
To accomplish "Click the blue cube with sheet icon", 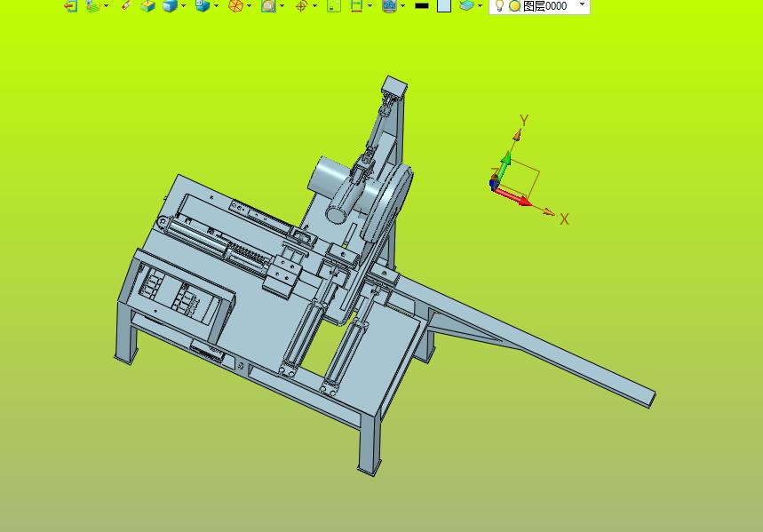I will pos(203,6).
